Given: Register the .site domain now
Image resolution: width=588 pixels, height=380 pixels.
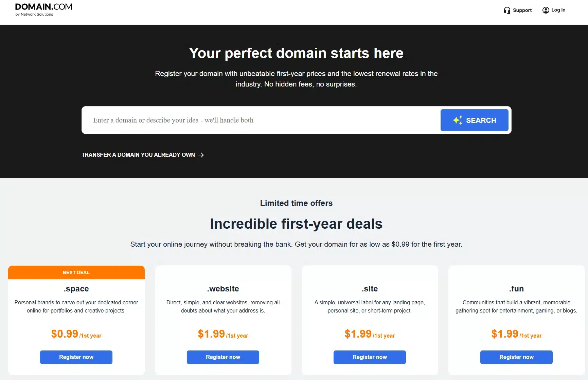Looking at the screenshot, I should (370, 357).
